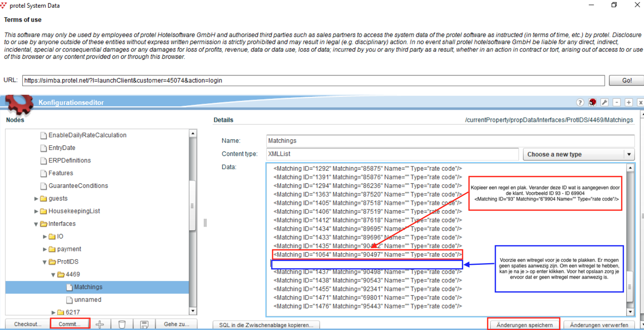644x330 pixels.
Task: Select the Features node
Action: point(61,173)
